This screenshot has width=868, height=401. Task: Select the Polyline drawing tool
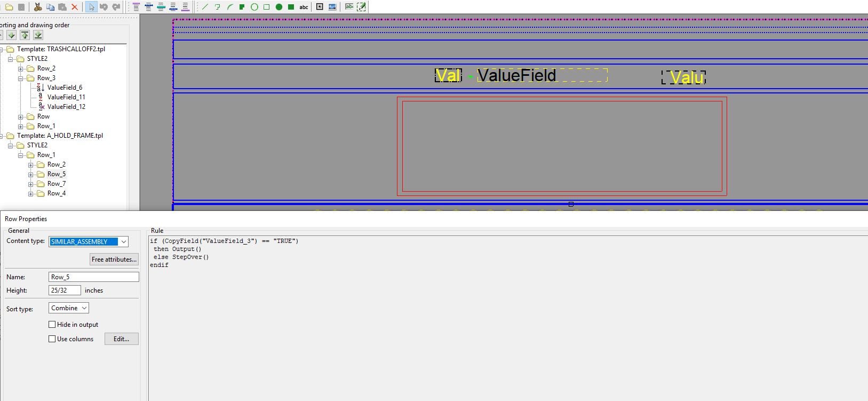(218, 7)
